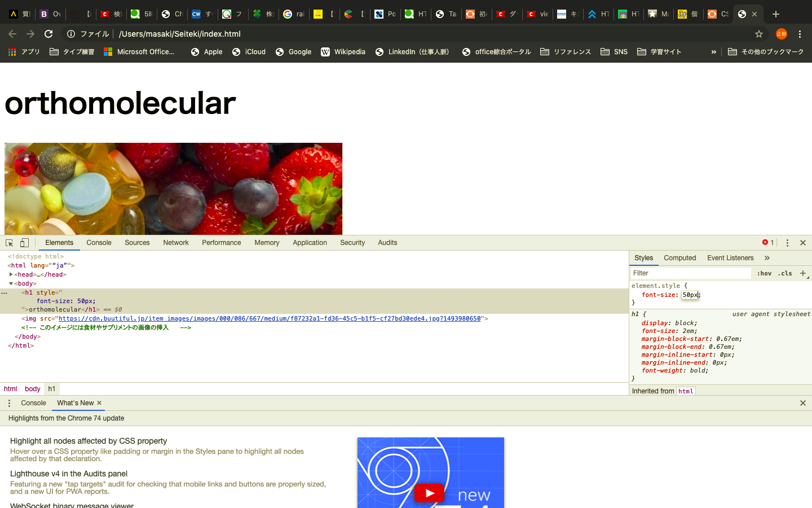
Task: Play the Chrome 74 update video
Action: click(x=430, y=493)
